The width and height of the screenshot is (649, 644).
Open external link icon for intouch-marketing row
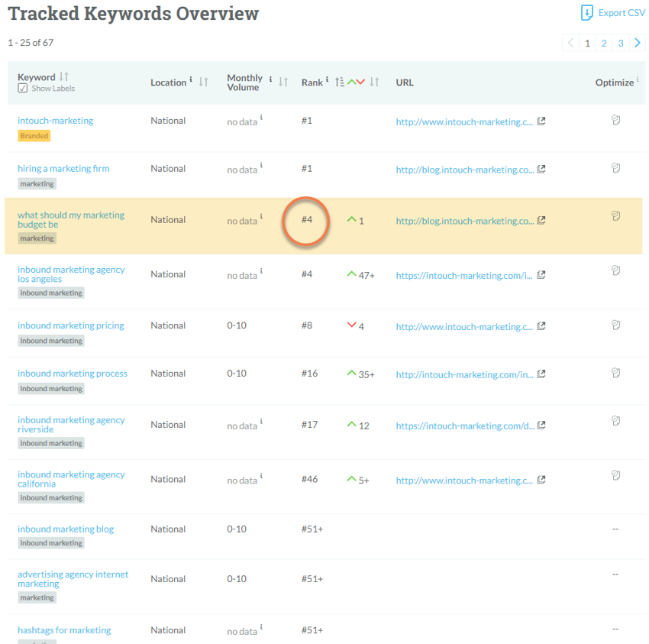pyautogui.click(x=541, y=121)
